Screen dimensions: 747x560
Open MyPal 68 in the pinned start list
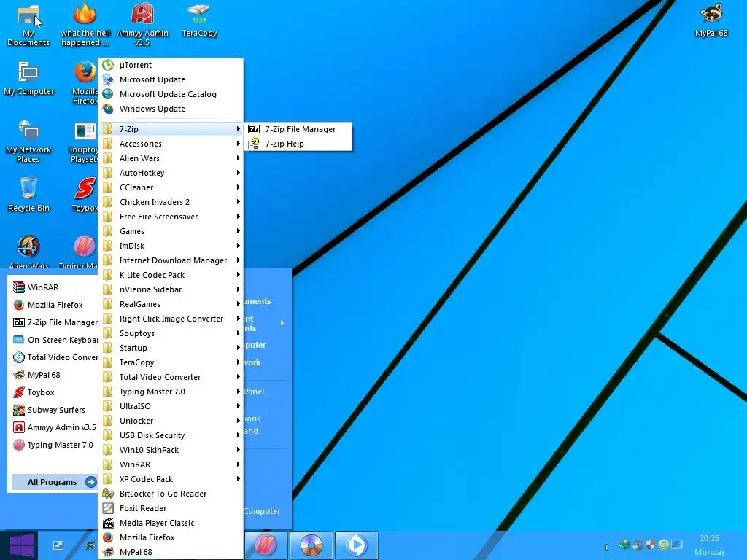[53, 375]
